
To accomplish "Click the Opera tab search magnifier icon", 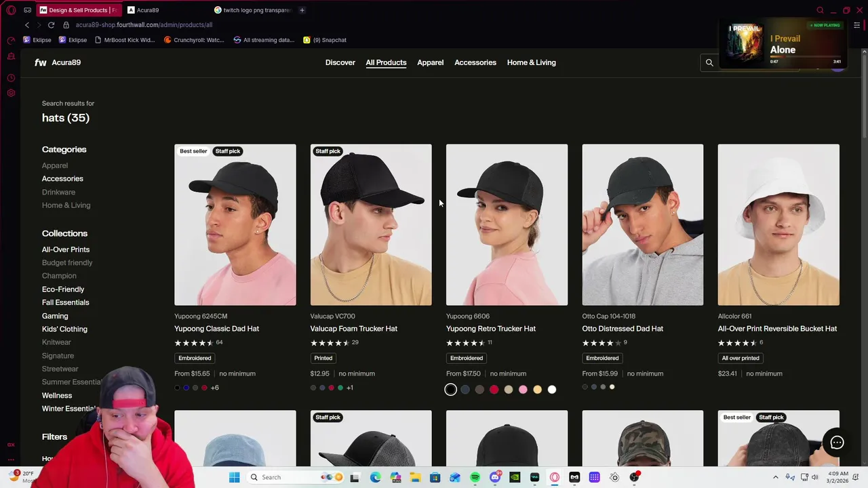I will 820,10.
